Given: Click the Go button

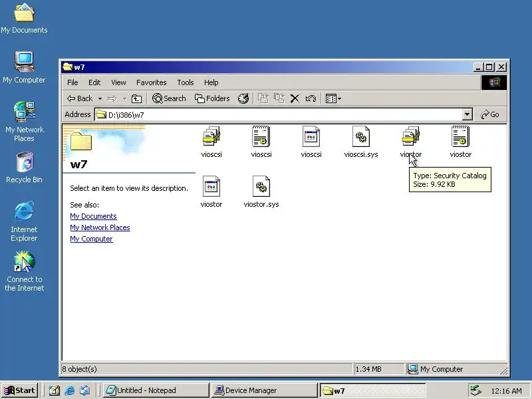Looking at the screenshot, I should coord(490,114).
